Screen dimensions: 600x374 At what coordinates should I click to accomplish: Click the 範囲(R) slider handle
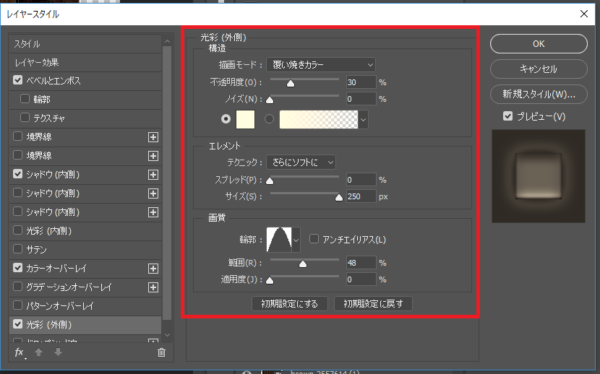[x=303, y=264]
